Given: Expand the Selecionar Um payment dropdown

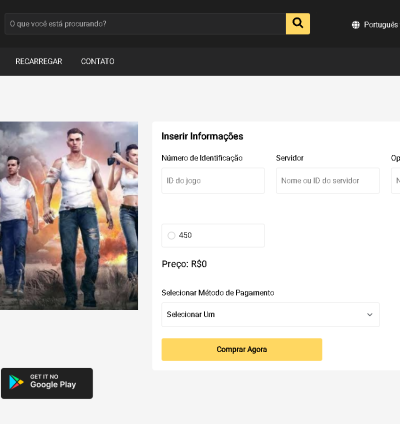Looking at the screenshot, I should (x=270, y=314).
